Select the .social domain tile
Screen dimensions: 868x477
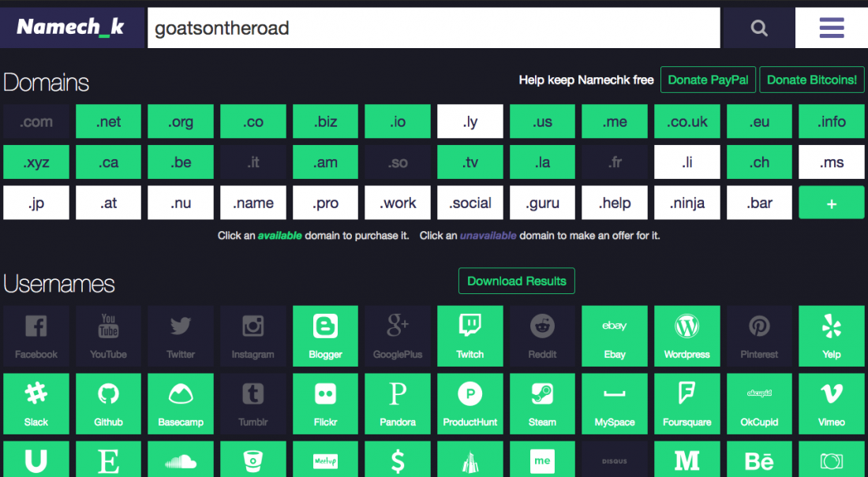(x=470, y=203)
